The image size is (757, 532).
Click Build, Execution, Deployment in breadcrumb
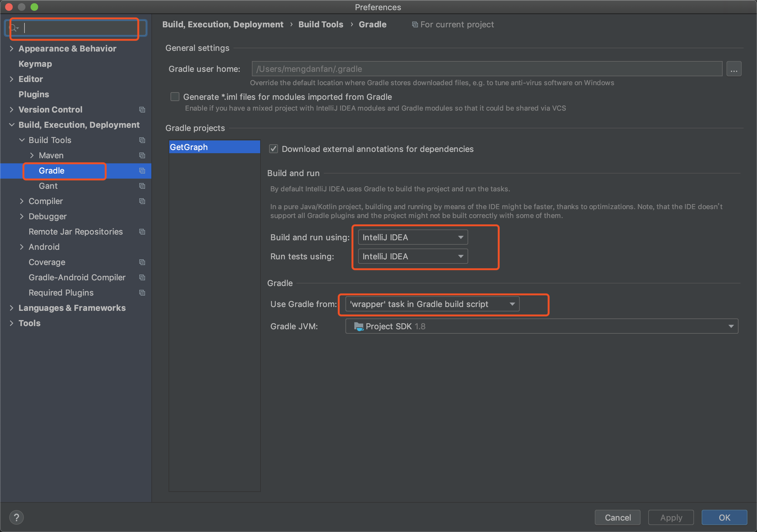223,24
